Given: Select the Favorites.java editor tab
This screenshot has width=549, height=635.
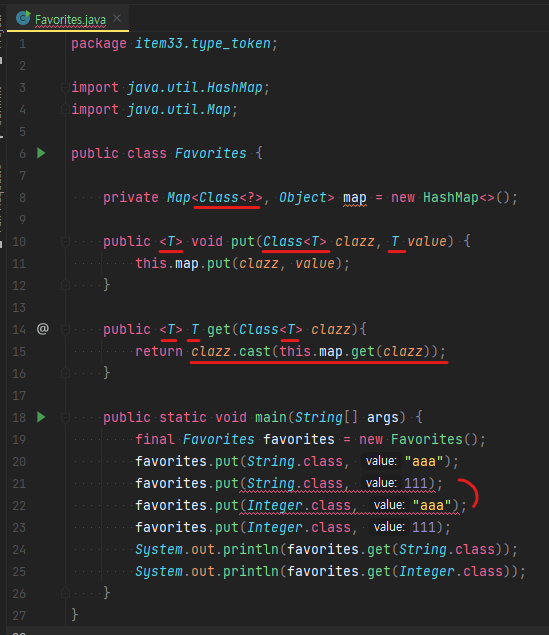Looking at the screenshot, I should pos(68,19).
